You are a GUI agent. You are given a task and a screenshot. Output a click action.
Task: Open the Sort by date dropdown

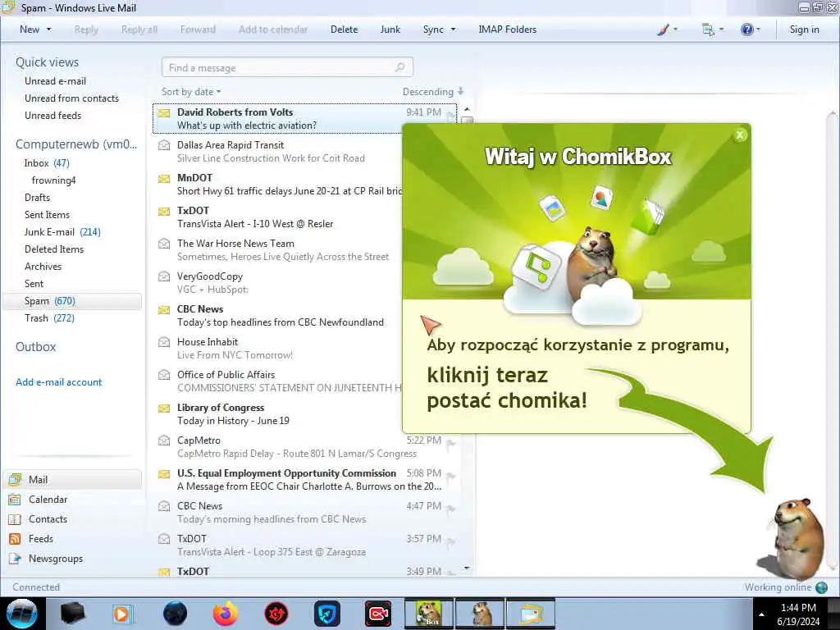[x=191, y=92]
